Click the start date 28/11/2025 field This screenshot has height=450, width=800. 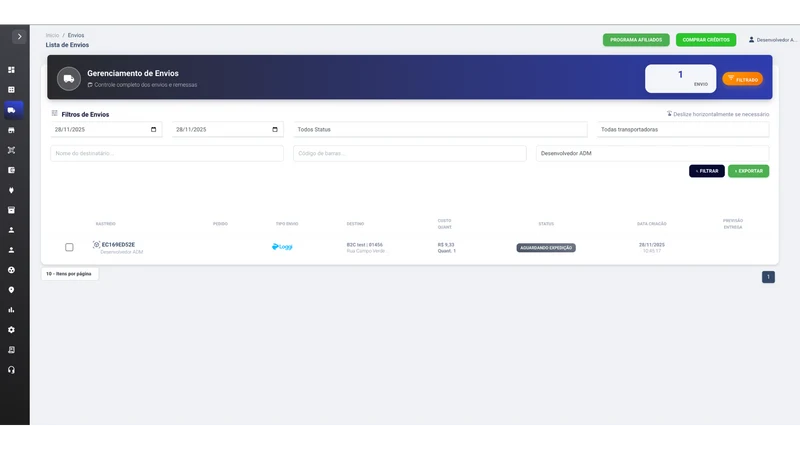106,130
